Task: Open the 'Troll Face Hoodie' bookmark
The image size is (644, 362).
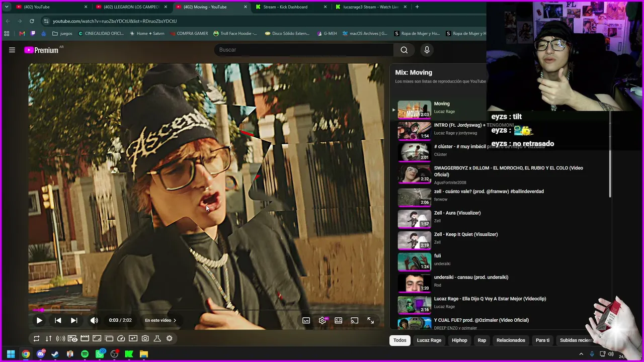Action: click(x=235, y=34)
